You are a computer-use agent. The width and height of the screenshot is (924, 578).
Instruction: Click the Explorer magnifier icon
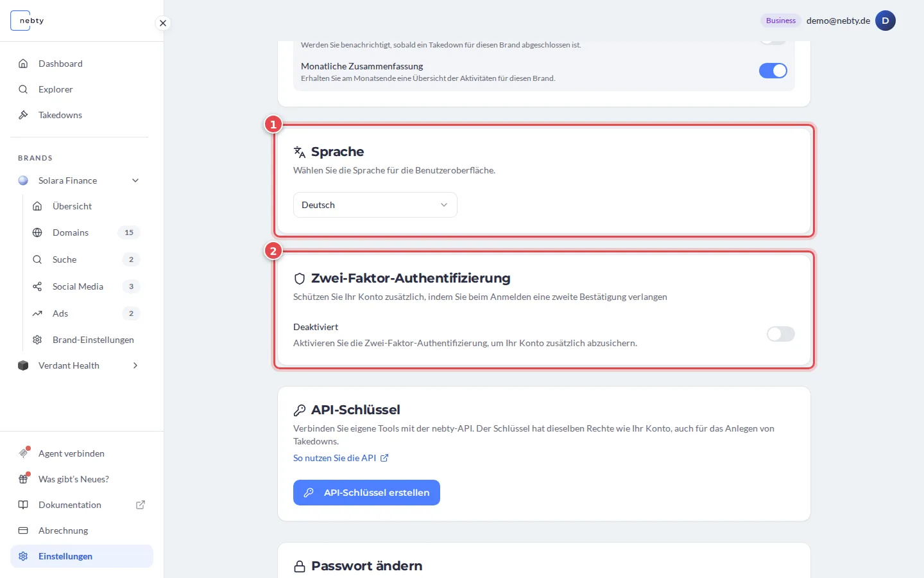23,89
